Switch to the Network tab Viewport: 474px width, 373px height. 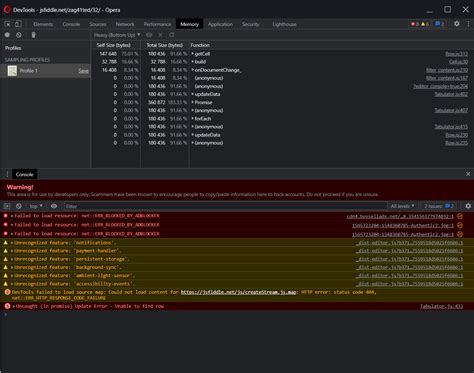point(125,24)
